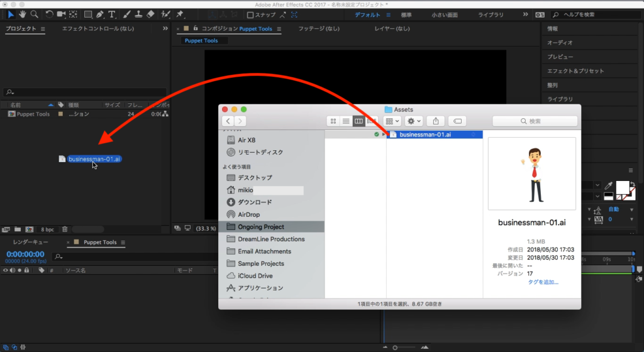
Task: Toggle the video eye column in the timeline
Action: (x=6, y=270)
